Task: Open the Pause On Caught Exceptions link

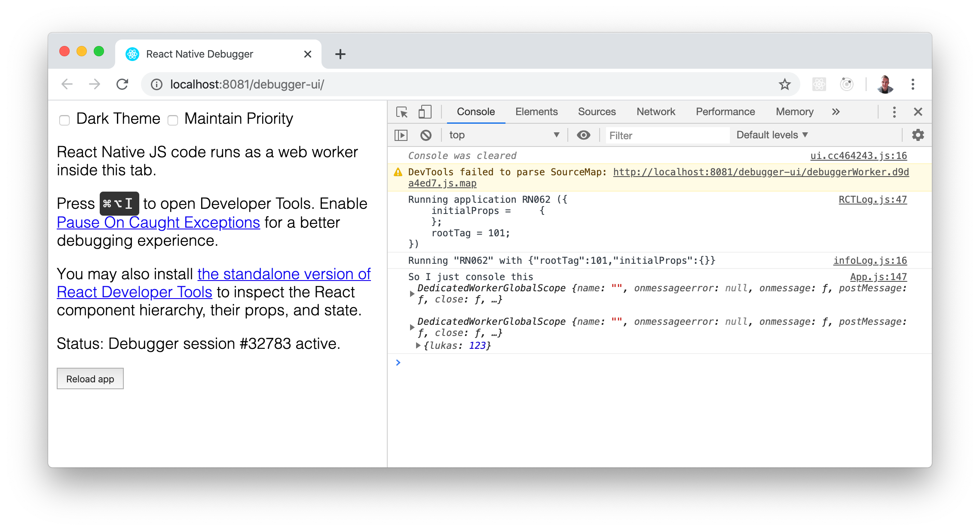Action: [x=158, y=223]
